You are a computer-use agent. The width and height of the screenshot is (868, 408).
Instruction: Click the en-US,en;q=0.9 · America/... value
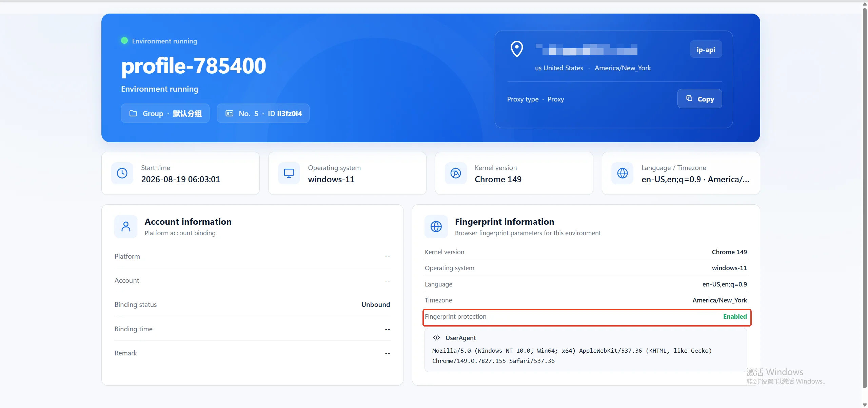point(695,180)
